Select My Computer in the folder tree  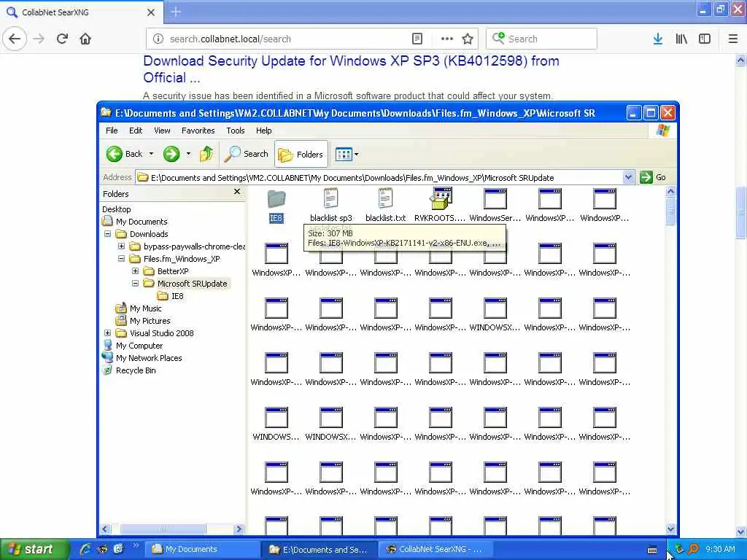pos(139,345)
